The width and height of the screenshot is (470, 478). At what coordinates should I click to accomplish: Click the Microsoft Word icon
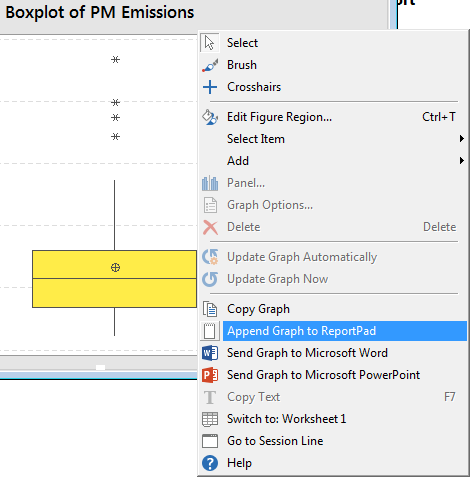[210, 353]
